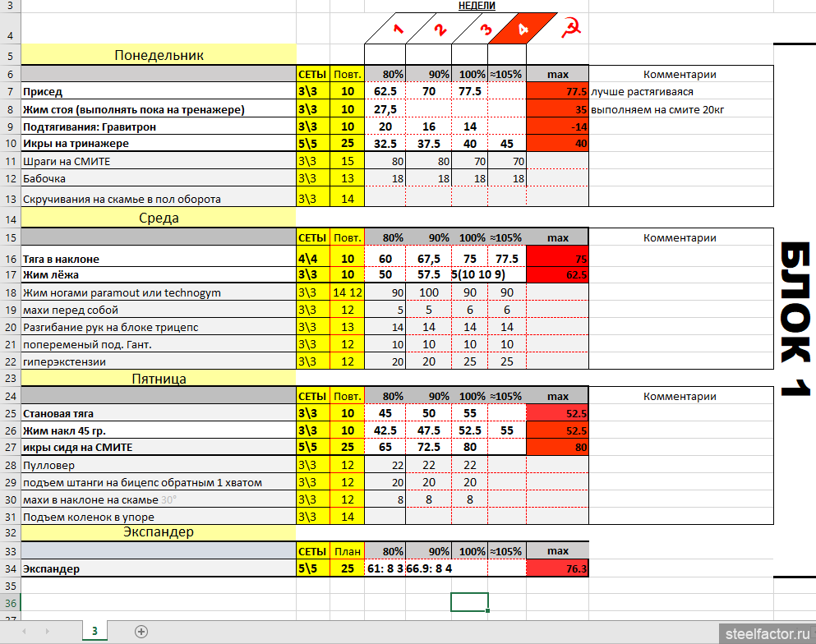Click the hammer and sickle symbol
The height and width of the screenshot is (644, 816).
coord(570,30)
